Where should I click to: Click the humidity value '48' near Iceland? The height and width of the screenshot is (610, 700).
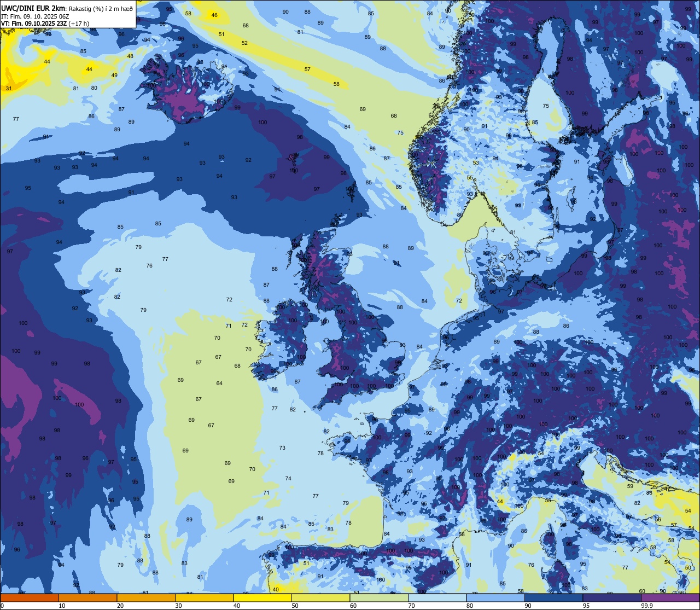130,56
